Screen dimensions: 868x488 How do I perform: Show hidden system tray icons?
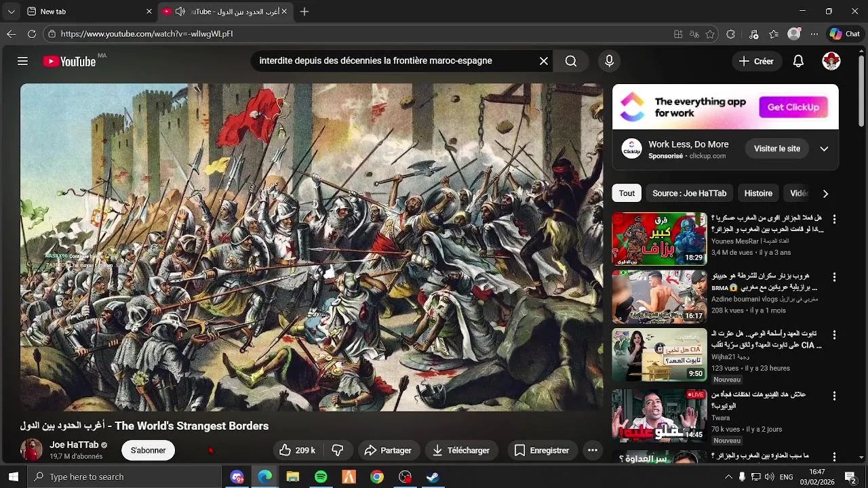[728, 477]
